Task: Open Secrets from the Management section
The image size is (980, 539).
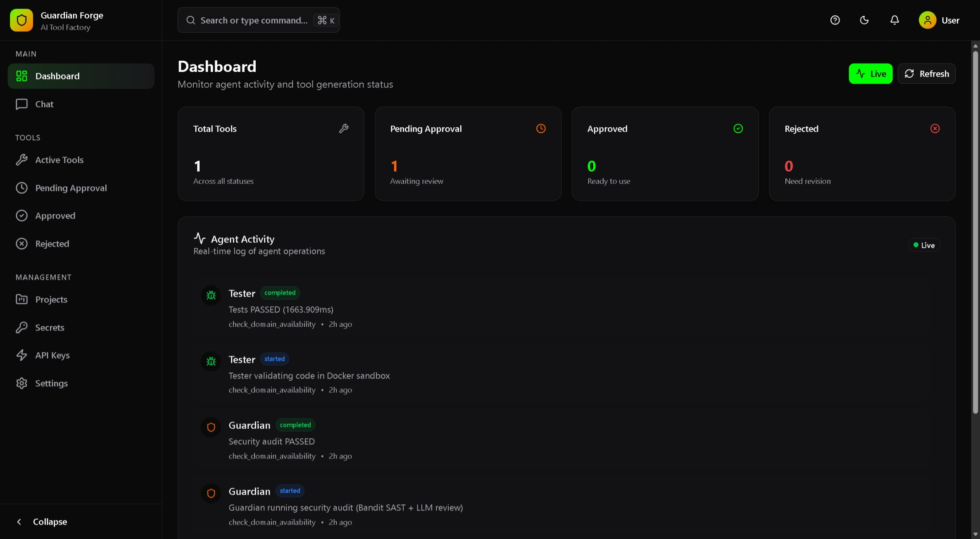Action: click(50, 327)
